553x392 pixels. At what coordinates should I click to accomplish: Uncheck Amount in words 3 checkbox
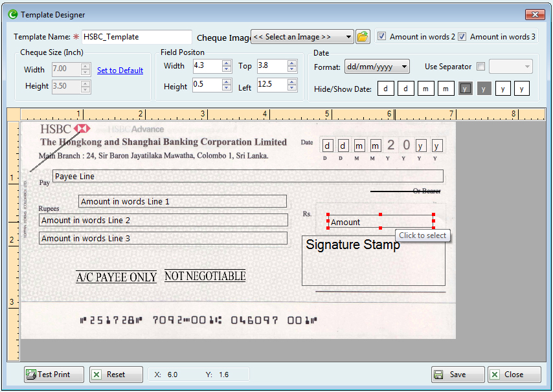462,36
